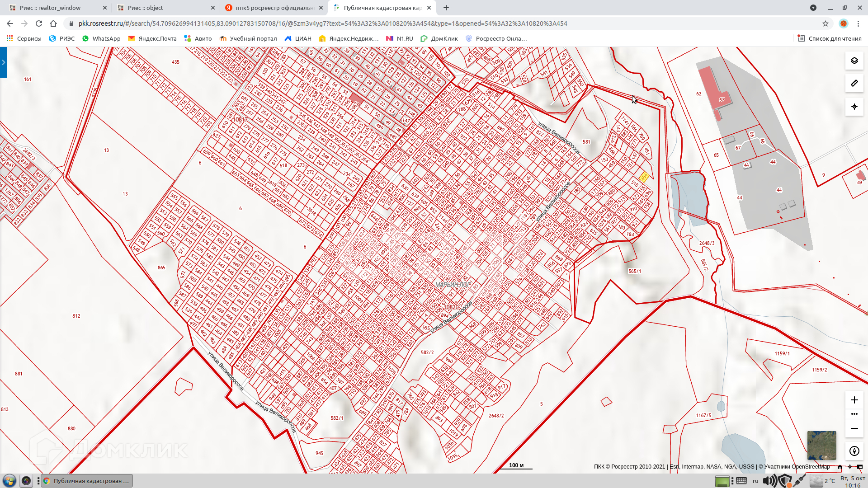Open the Список для чтения reading list
This screenshot has width=868, height=488.
tap(829, 38)
